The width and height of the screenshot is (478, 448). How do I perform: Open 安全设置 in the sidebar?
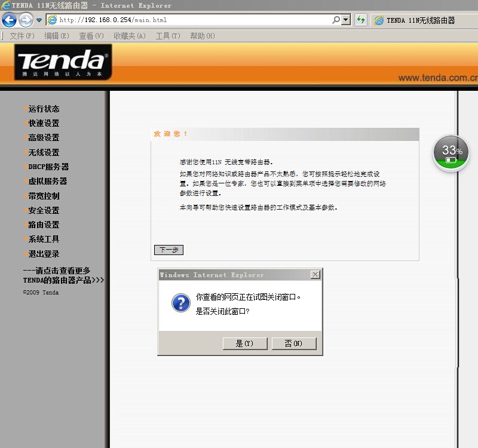44,210
